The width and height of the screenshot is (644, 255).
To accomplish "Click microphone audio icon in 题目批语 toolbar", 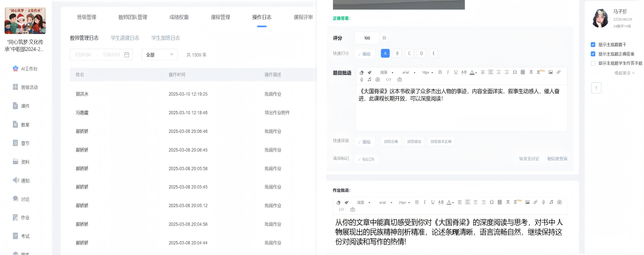I will [362, 80].
